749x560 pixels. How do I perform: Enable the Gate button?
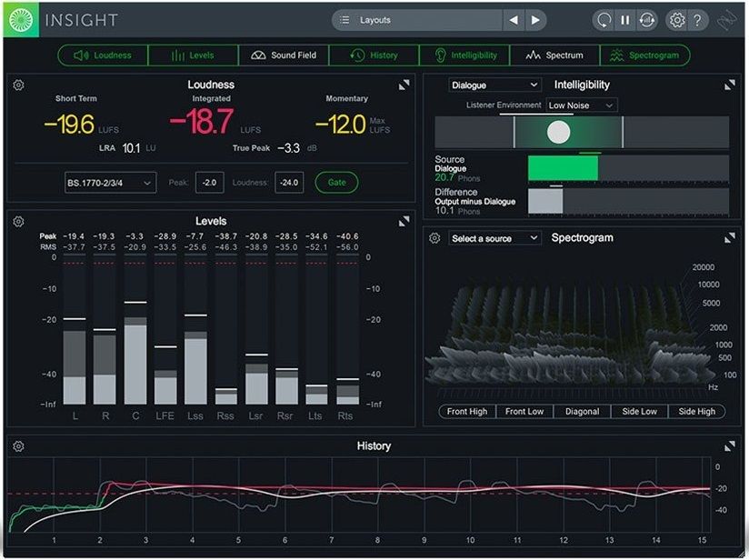336,182
